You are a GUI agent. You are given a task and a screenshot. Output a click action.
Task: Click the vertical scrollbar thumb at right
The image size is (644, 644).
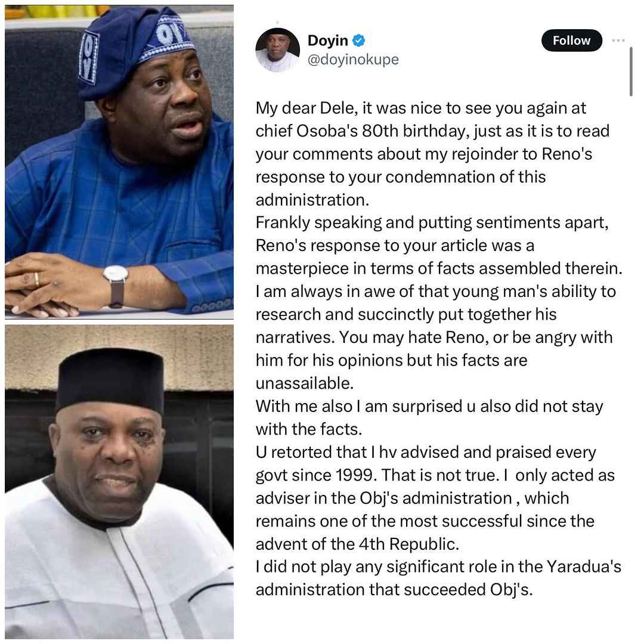(x=631, y=72)
